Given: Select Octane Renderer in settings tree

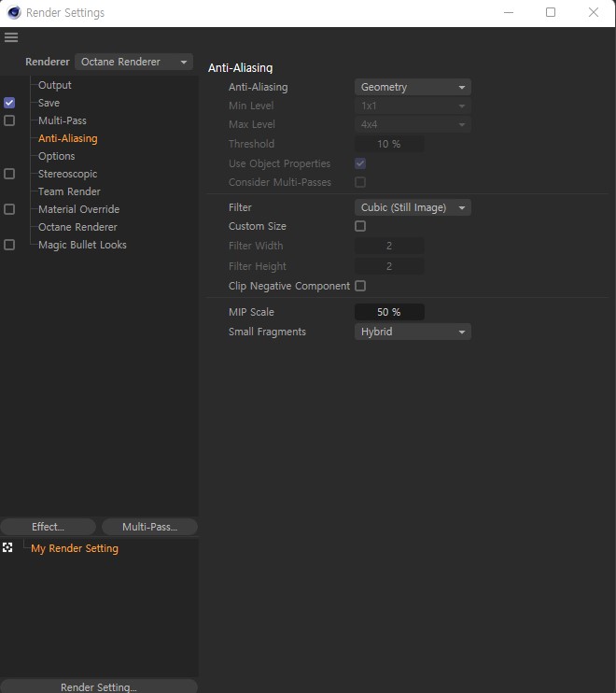Looking at the screenshot, I should coord(77,227).
